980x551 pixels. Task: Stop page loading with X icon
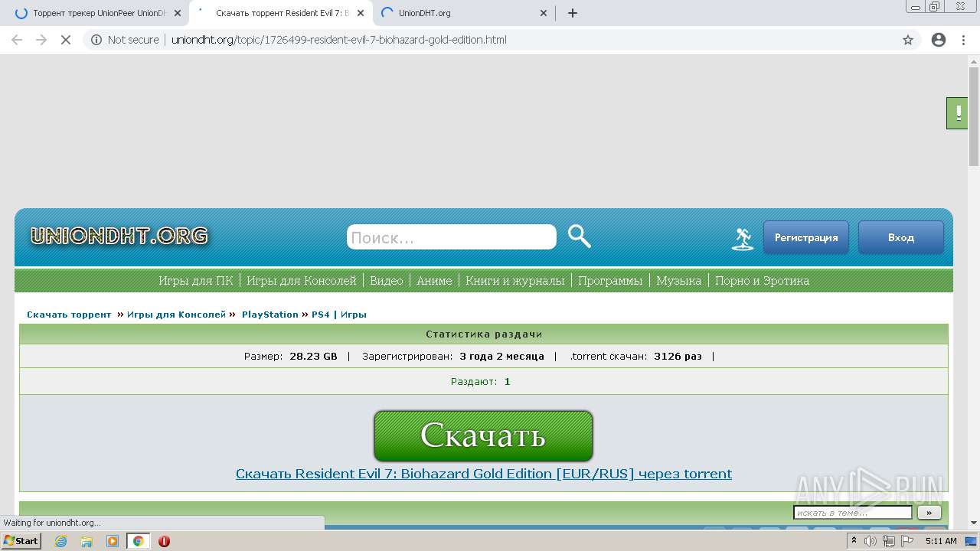[x=66, y=40]
